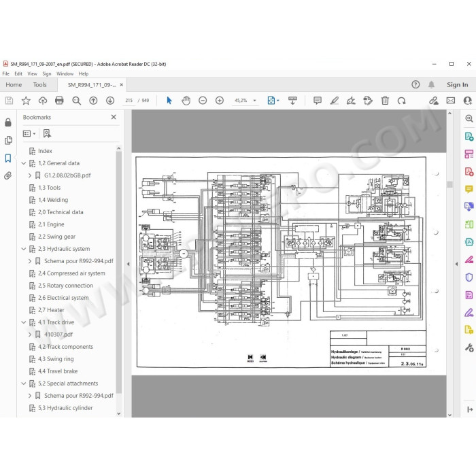
Task: Open the share with others icon
Action: click(x=468, y=101)
